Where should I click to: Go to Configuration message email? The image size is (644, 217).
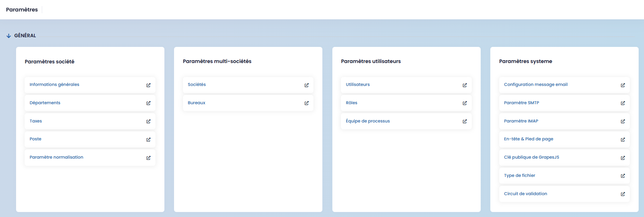coord(535,85)
